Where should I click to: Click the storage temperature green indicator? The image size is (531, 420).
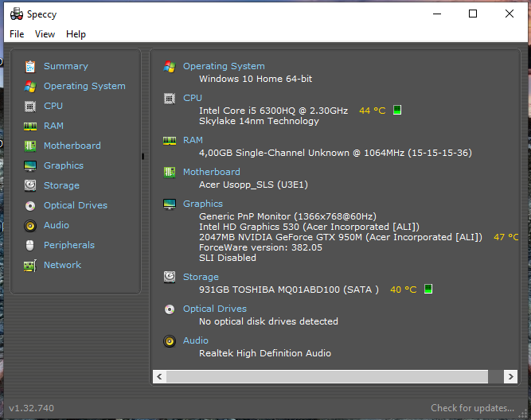[x=428, y=290]
